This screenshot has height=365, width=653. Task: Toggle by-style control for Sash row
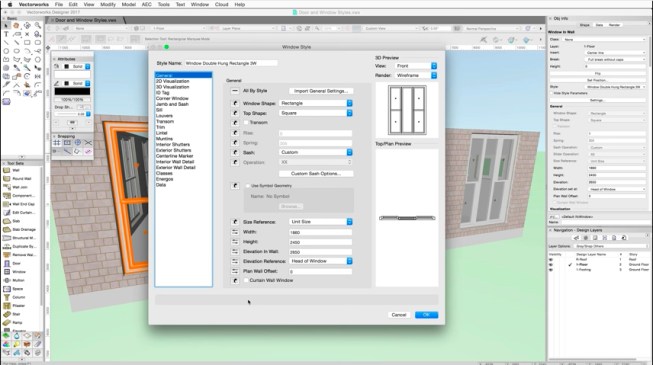click(235, 152)
